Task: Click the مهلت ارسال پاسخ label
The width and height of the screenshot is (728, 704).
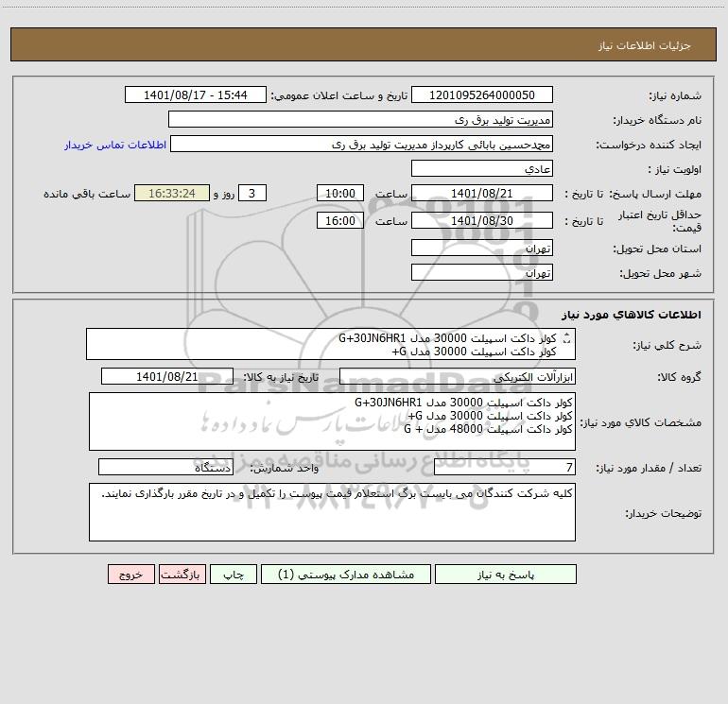Action: (x=655, y=194)
